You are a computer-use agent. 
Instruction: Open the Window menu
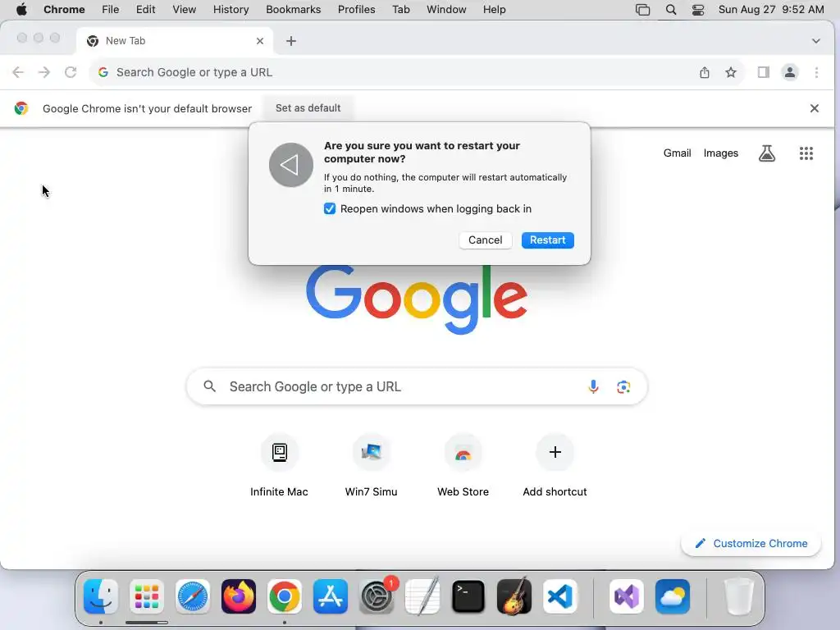point(446,10)
